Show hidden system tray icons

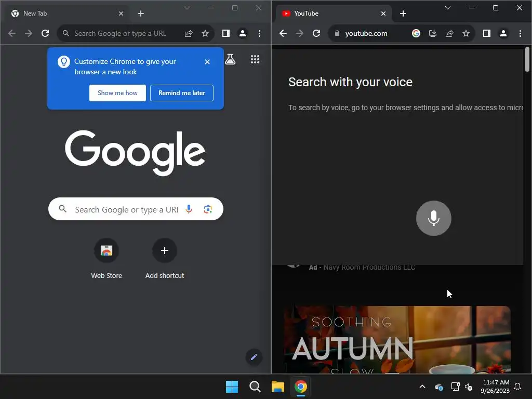pos(422,387)
